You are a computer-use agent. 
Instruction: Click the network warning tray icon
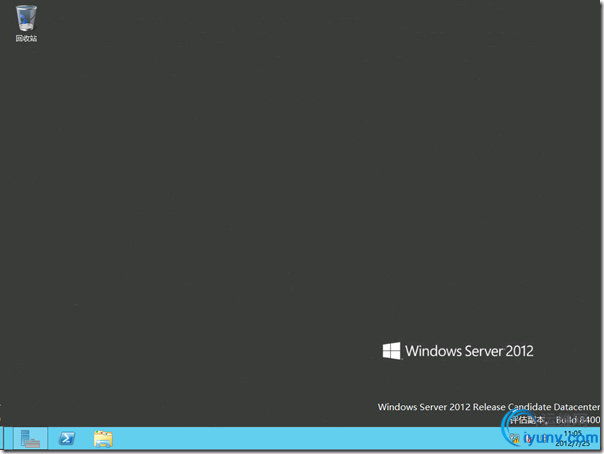(514, 438)
